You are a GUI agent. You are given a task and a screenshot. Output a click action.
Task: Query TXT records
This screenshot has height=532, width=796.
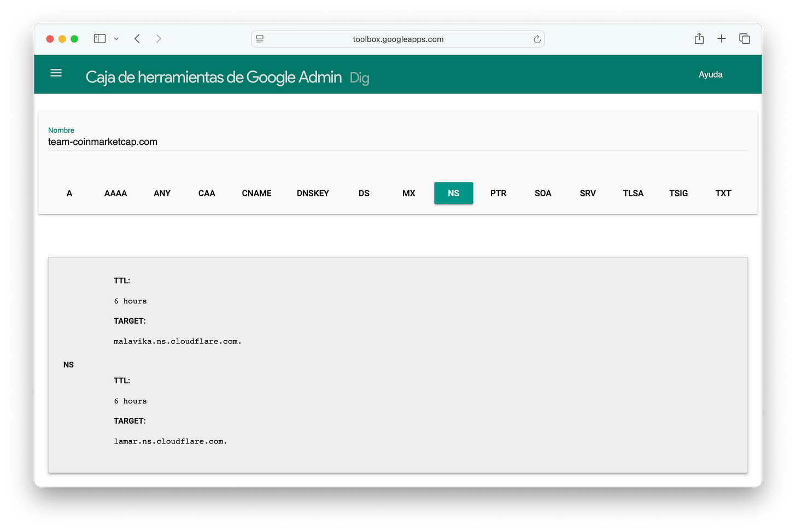coord(723,194)
